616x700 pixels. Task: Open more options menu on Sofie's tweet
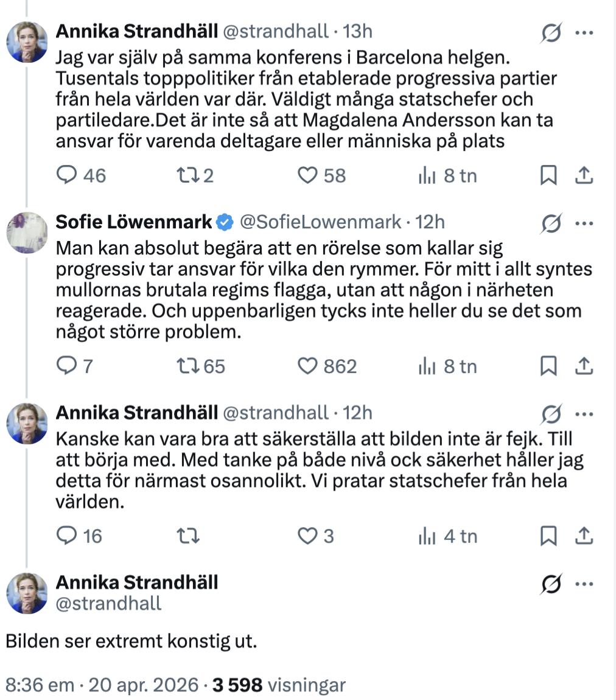tap(584, 224)
